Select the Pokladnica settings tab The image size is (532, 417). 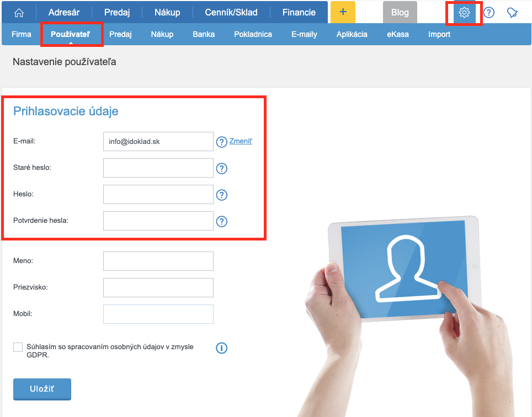pyautogui.click(x=253, y=34)
